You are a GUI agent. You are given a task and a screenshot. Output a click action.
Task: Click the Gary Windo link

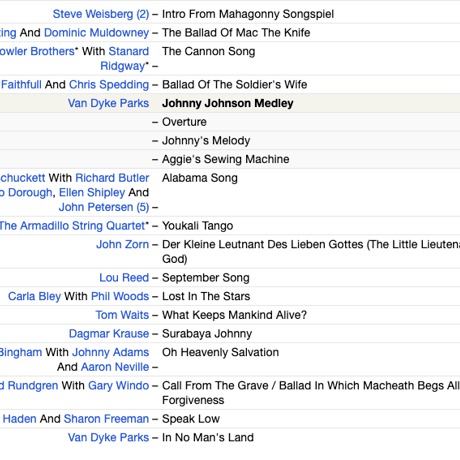point(118,386)
